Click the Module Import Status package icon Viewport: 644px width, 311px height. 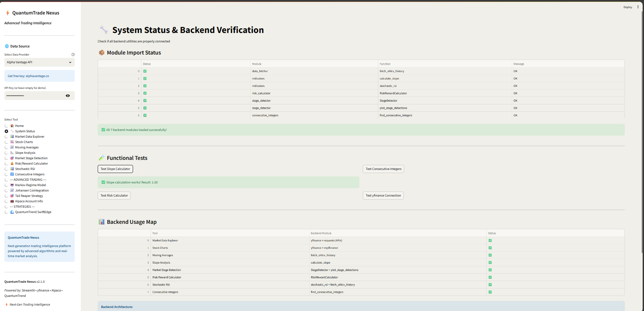tap(101, 53)
